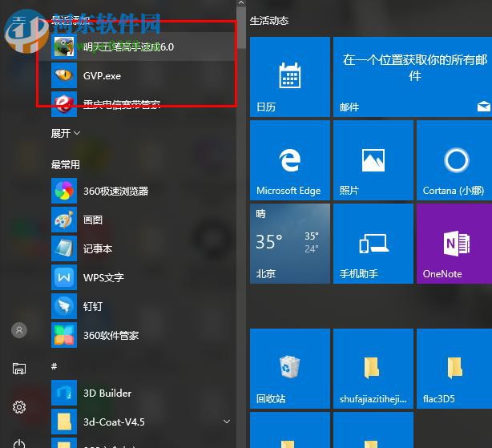The width and height of the screenshot is (492, 448).
Task: Open the 3d-Coat-V4.5 folder icon
Action: [x=64, y=422]
